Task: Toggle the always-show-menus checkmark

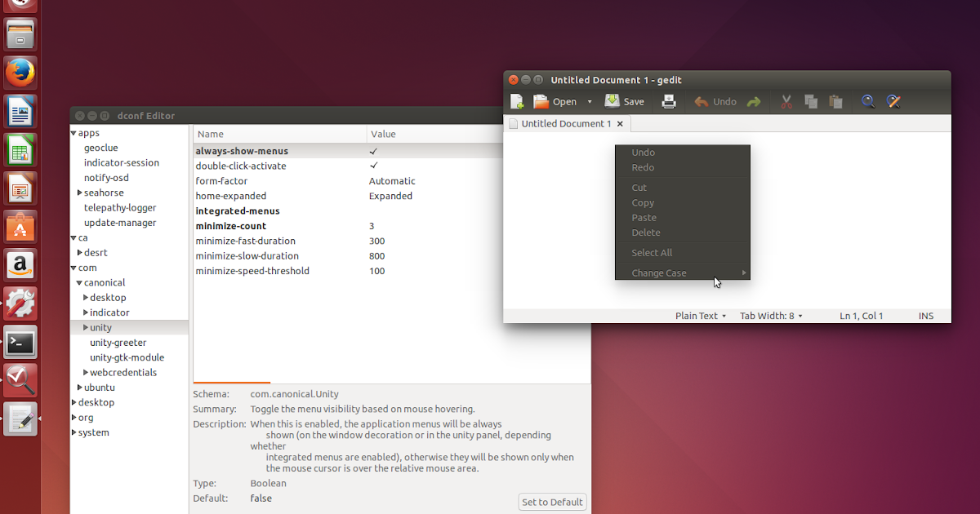Action: (x=373, y=150)
